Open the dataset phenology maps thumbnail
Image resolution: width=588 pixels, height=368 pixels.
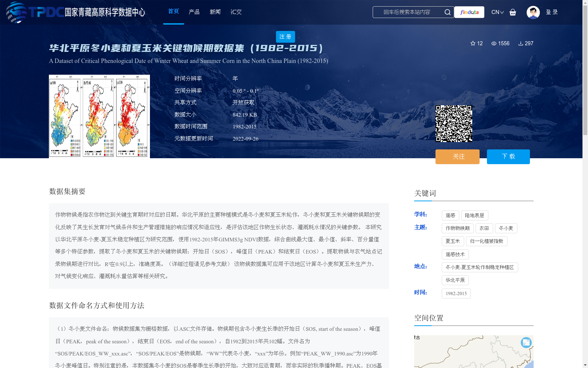click(x=99, y=116)
